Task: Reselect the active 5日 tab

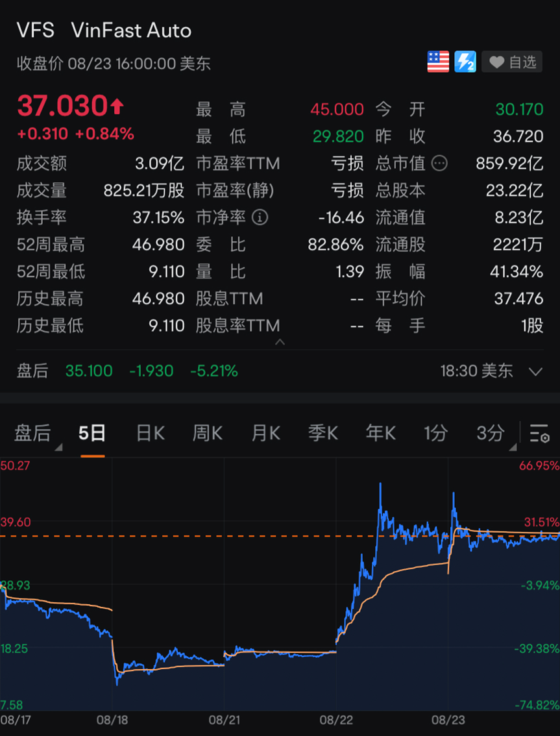Action: [93, 433]
